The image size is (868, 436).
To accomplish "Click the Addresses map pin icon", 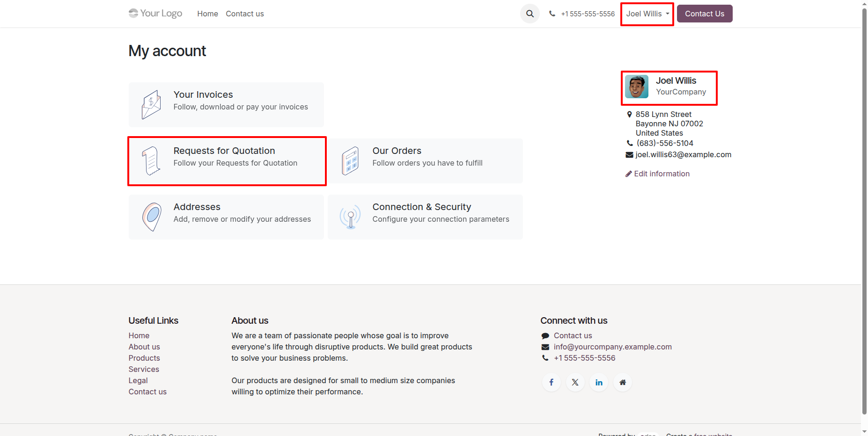I will (152, 217).
